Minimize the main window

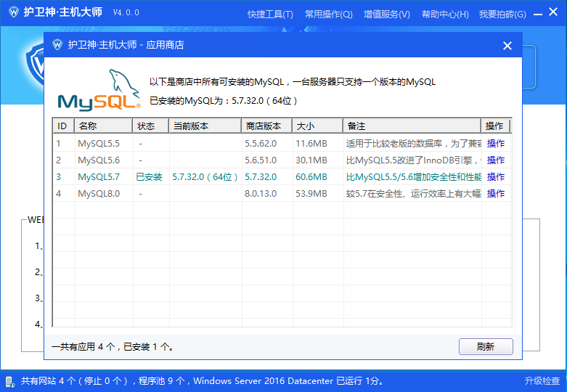pos(538,15)
